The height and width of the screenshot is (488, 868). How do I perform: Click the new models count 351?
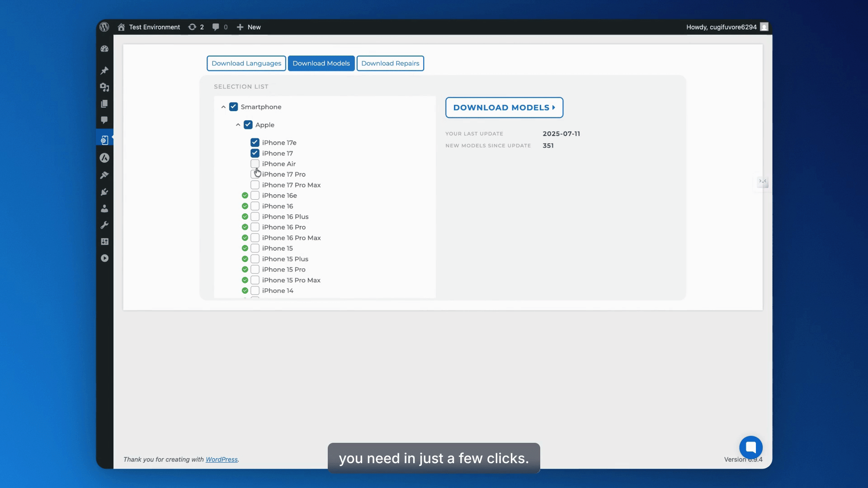[x=548, y=145]
